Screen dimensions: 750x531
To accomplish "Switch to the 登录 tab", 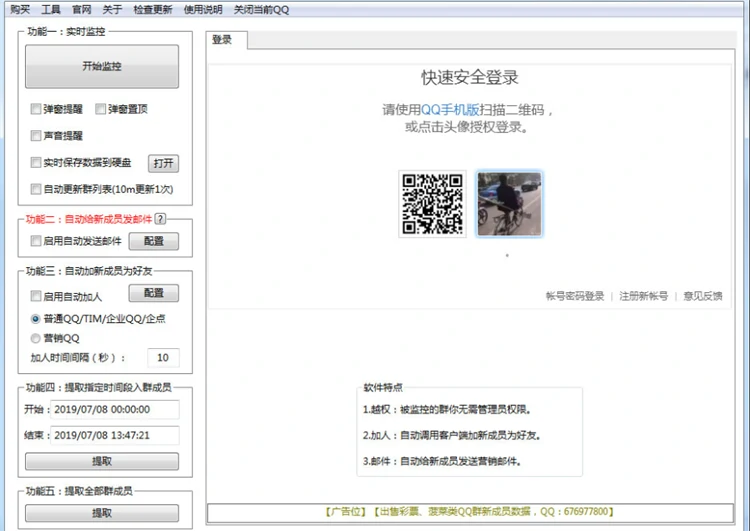I will tap(222, 40).
